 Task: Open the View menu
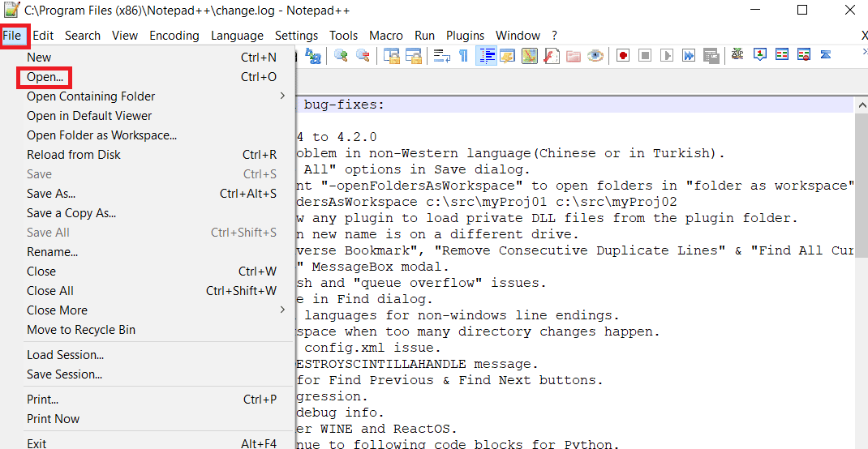(x=125, y=36)
